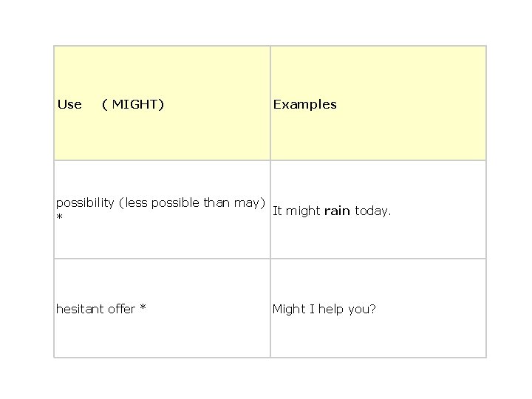
Task: Click the word "It" starting the rain example
Action: tap(277, 211)
